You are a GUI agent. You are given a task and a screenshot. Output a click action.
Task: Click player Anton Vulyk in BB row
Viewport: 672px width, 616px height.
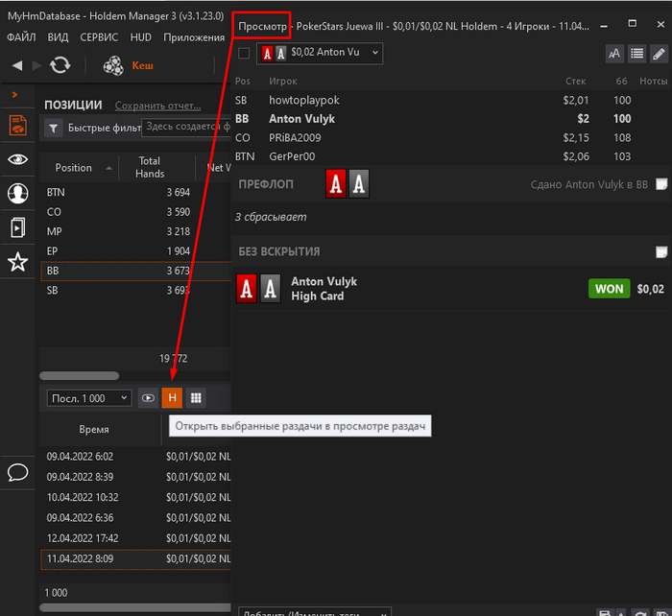(x=302, y=119)
